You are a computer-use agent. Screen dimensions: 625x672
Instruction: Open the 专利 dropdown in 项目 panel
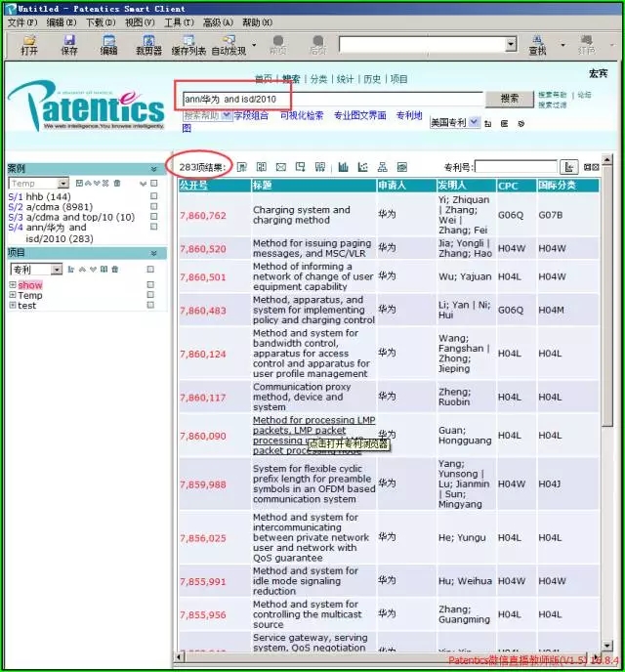click(x=57, y=270)
